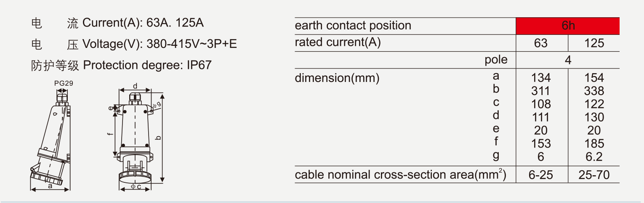Click the Protection degree IP67 text
This screenshot has height=203, width=644.
pos(147,65)
